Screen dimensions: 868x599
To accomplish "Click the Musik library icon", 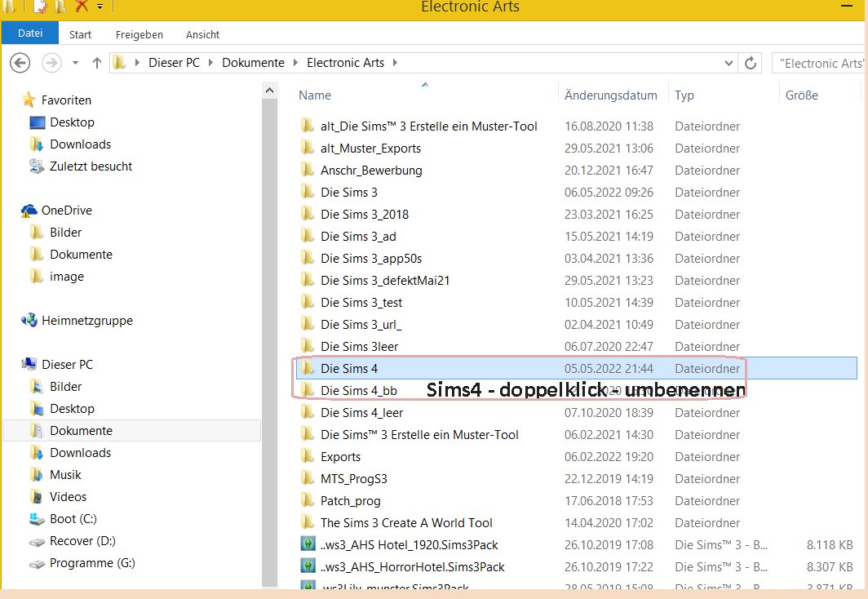I will pyautogui.click(x=38, y=475).
